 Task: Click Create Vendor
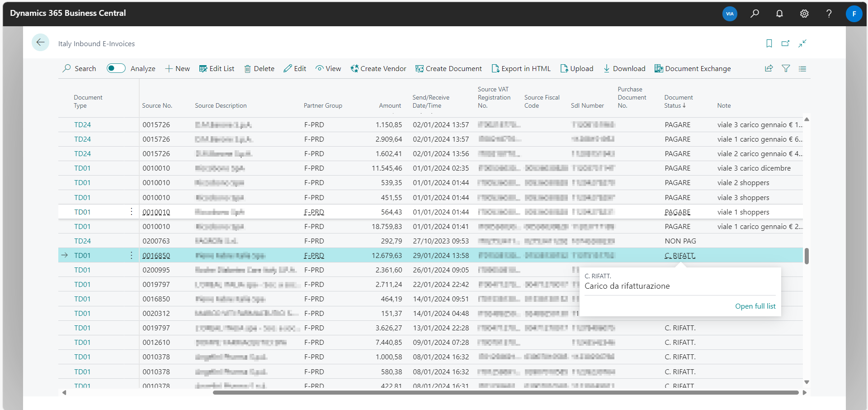(x=378, y=69)
